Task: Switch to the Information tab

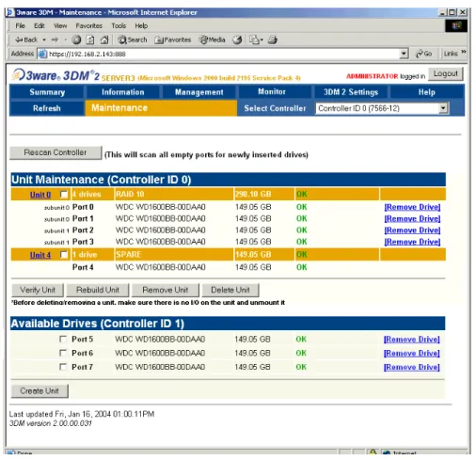Action: tap(123, 92)
